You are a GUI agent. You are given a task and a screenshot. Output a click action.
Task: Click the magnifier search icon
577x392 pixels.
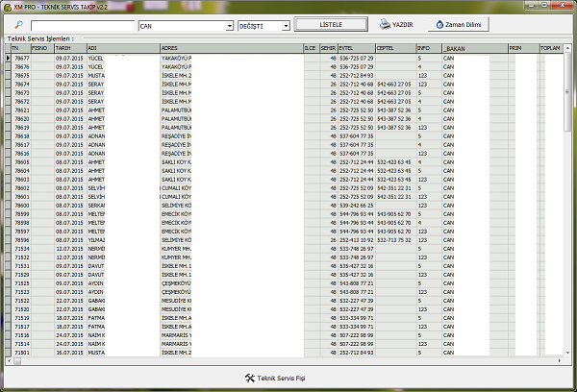coord(18,25)
